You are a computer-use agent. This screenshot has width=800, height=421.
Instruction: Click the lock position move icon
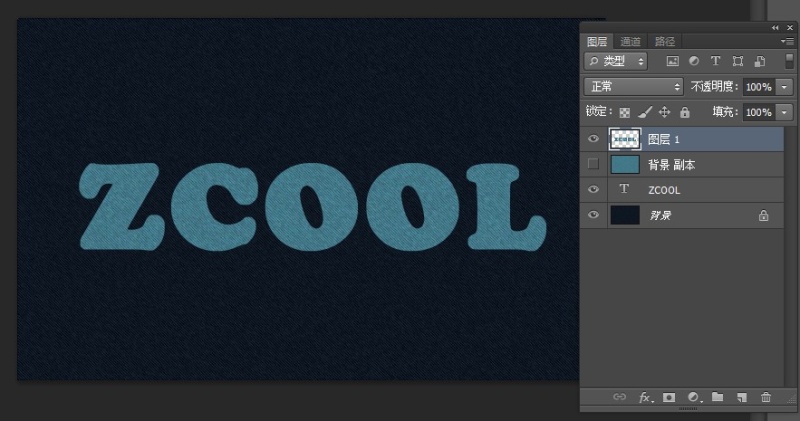[x=664, y=113]
